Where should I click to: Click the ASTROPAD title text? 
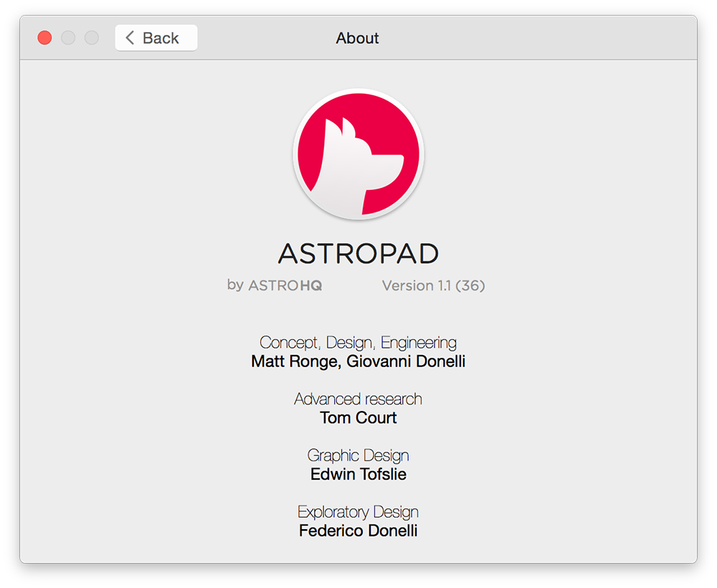coord(358,253)
